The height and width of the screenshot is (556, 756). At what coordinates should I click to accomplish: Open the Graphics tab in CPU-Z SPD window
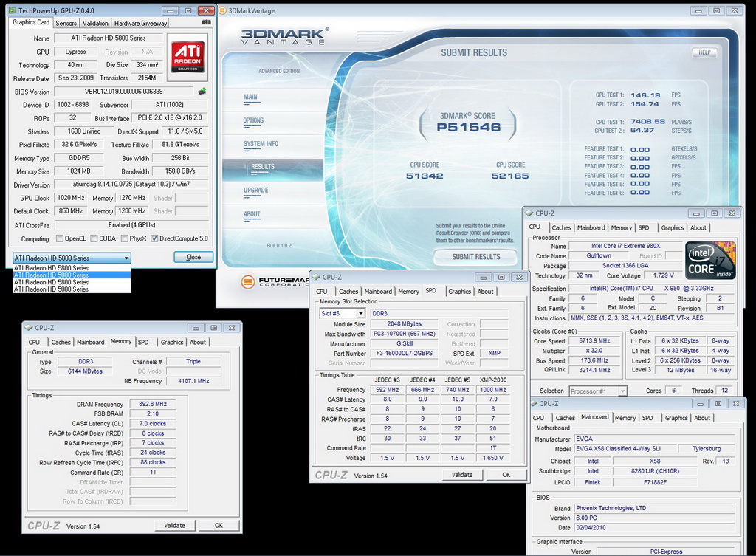[x=459, y=291]
